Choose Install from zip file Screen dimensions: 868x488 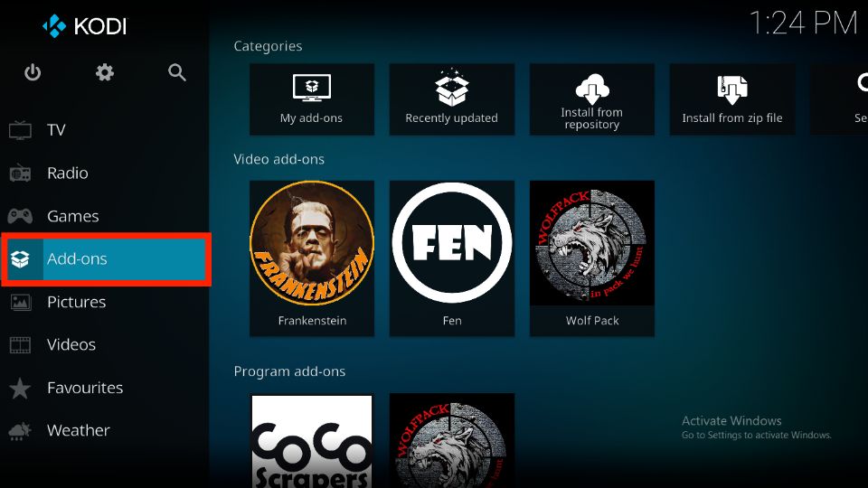click(731, 99)
